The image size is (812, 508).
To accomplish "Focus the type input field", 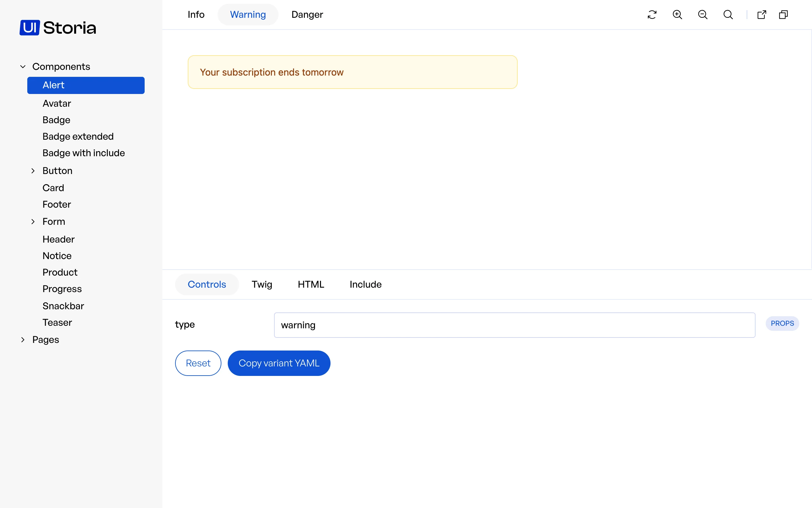I will coord(514,325).
